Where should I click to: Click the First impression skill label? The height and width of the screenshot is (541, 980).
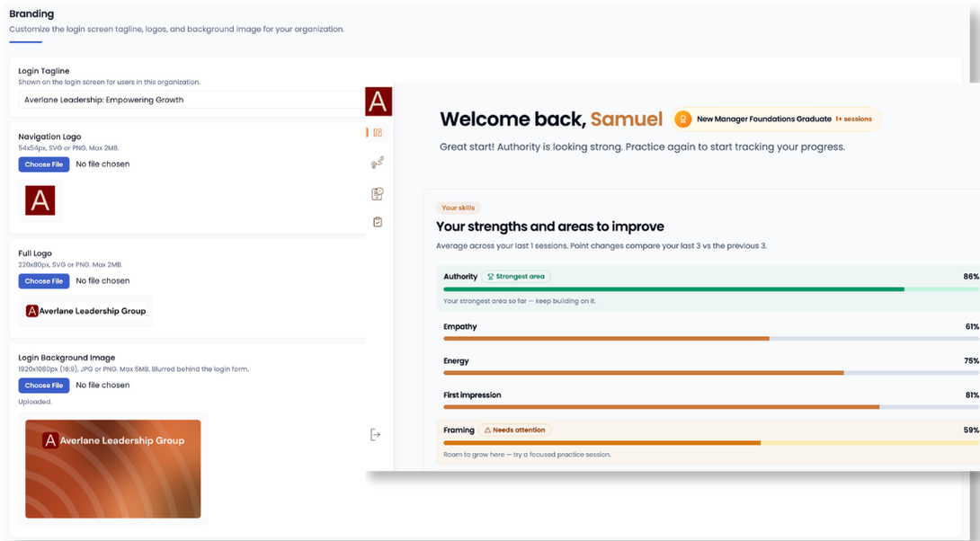tap(473, 395)
